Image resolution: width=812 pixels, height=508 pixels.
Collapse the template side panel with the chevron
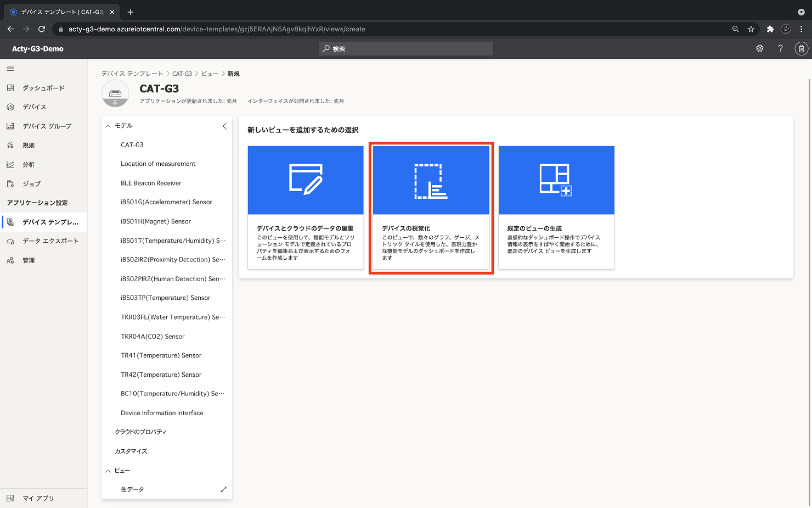point(224,126)
